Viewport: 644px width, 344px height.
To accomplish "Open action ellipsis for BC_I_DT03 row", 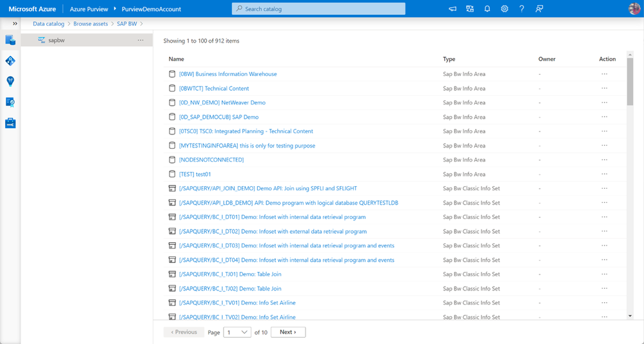I will (604, 245).
